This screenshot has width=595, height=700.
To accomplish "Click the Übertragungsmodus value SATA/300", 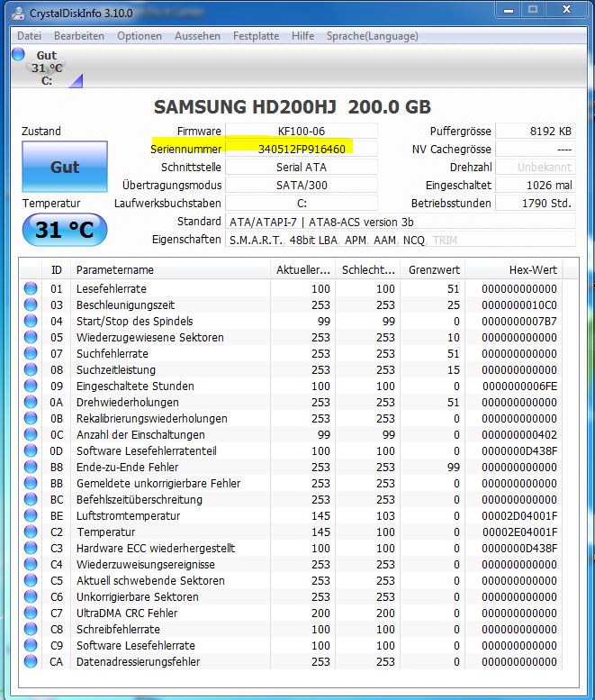I will (302, 185).
